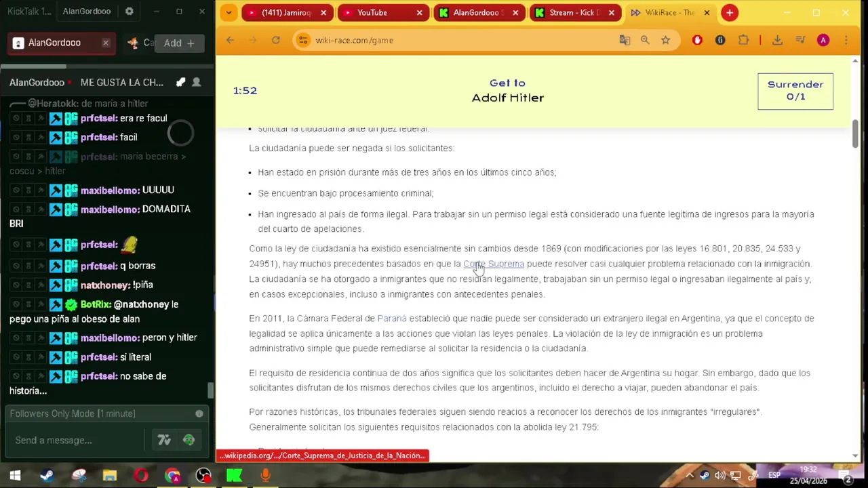Open 7TV emote picker in chat input
The image size is (868, 488).
[164, 440]
